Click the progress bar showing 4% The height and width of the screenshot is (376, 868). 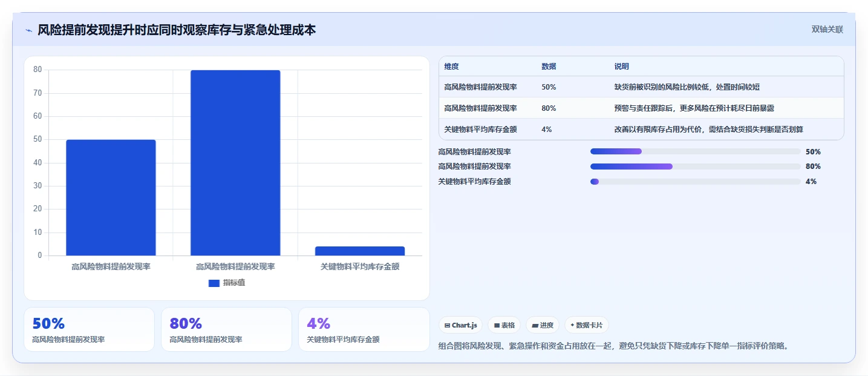696,181
